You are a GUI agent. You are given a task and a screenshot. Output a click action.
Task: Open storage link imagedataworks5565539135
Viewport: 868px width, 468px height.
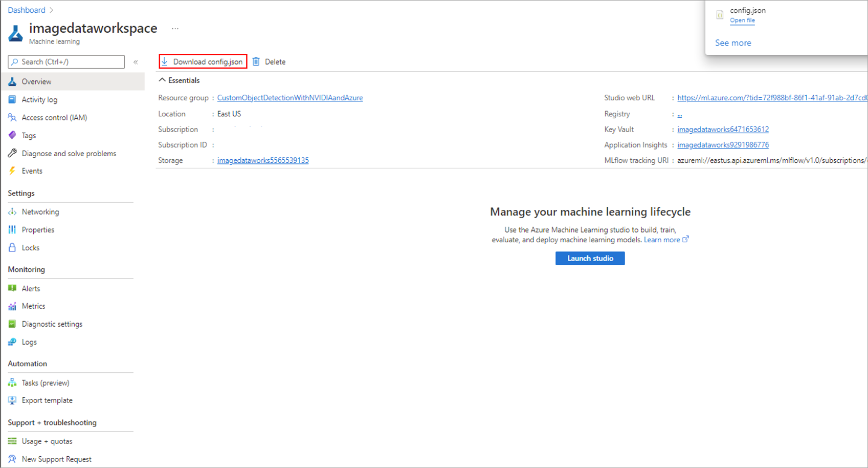(263, 160)
